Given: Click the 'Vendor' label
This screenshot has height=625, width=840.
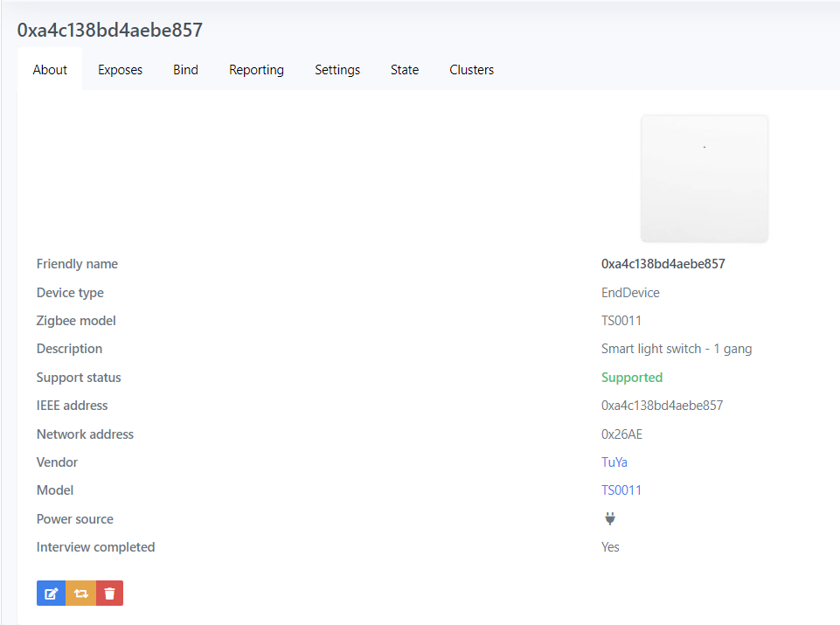Looking at the screenshot, I should [x=57, y=462].
